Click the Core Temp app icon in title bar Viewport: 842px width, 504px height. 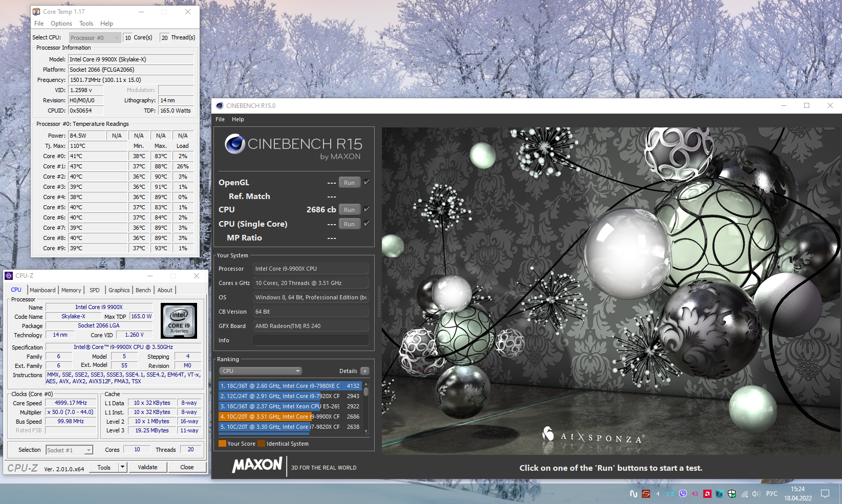36,12
